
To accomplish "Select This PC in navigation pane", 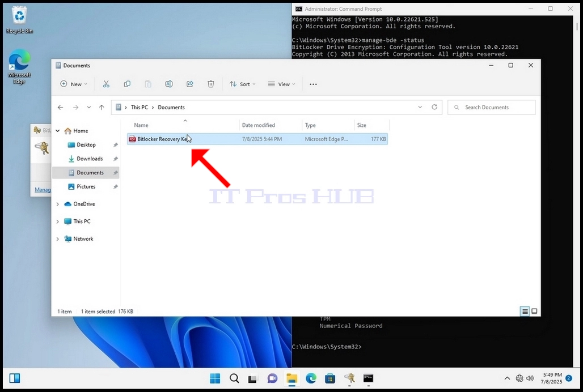I will point(82,221).
